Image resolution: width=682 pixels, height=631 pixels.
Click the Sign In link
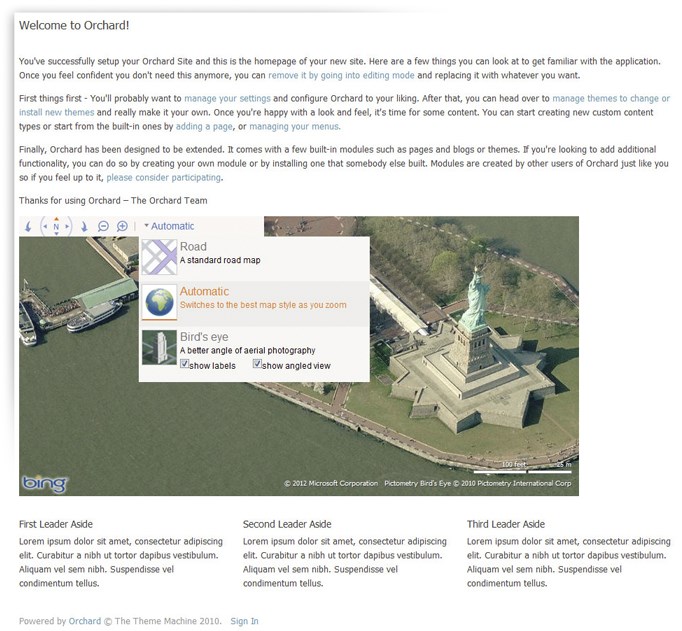pyautogui.click(x=244, y=621)
